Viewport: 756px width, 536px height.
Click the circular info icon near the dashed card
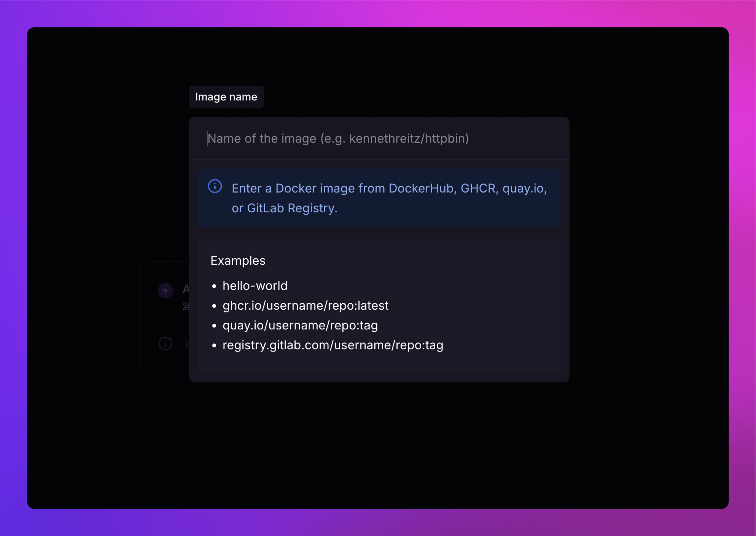point(165,344)
